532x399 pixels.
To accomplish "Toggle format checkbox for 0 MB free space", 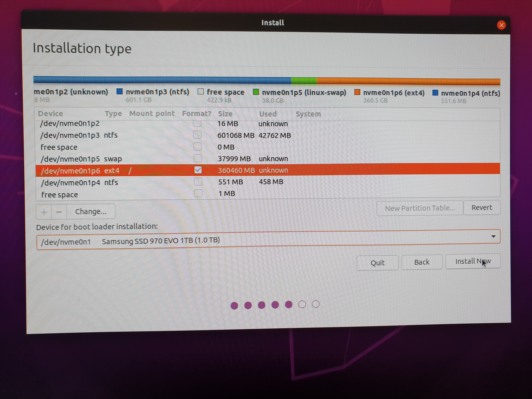I will [198, 146].
